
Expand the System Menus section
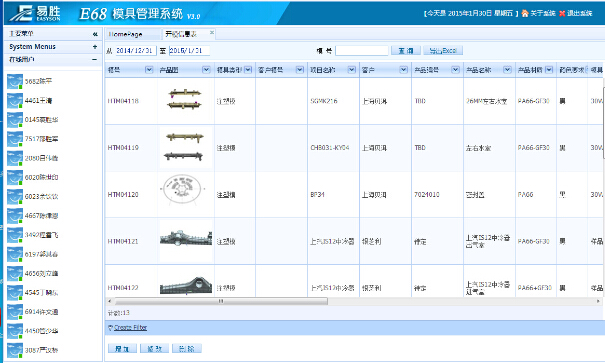(95, 47)
